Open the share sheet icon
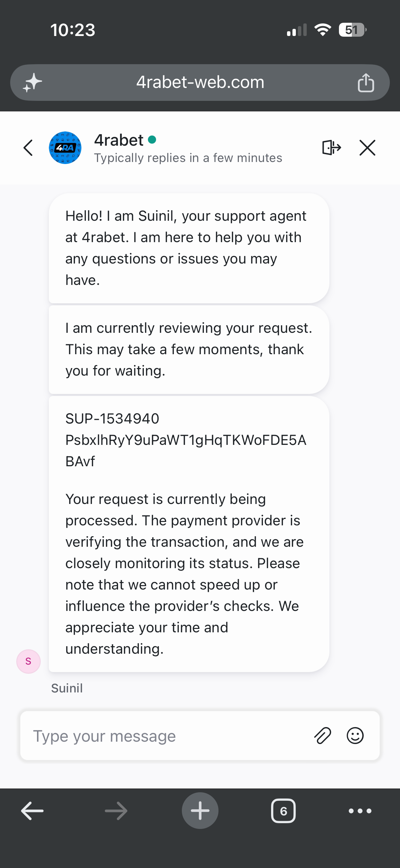Screen dimensions: 400x868 click(x=366, y=83)
